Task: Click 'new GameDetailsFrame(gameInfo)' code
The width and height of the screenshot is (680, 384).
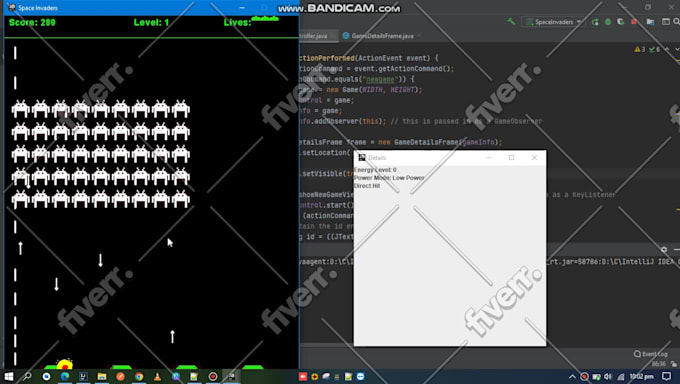Action: [x=440, y=142]
